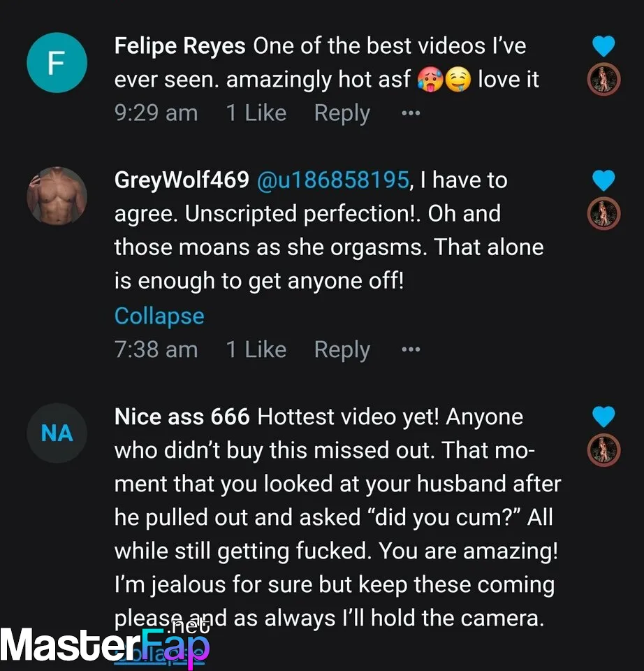The height and width of the screenshot is (671, 644).
Task: Open the GreyWolf469 username
Action: (182, 180)
